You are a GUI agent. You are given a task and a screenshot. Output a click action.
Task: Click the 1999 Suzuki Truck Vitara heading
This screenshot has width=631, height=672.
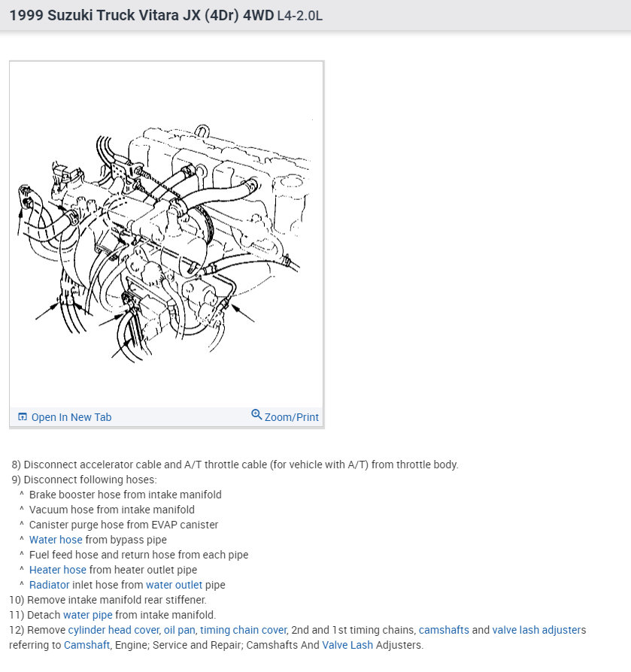[x=141, y=15]
